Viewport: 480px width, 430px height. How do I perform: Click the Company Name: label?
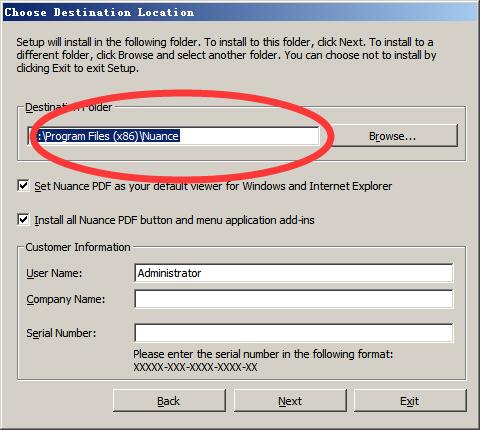(x=66, y=299)
